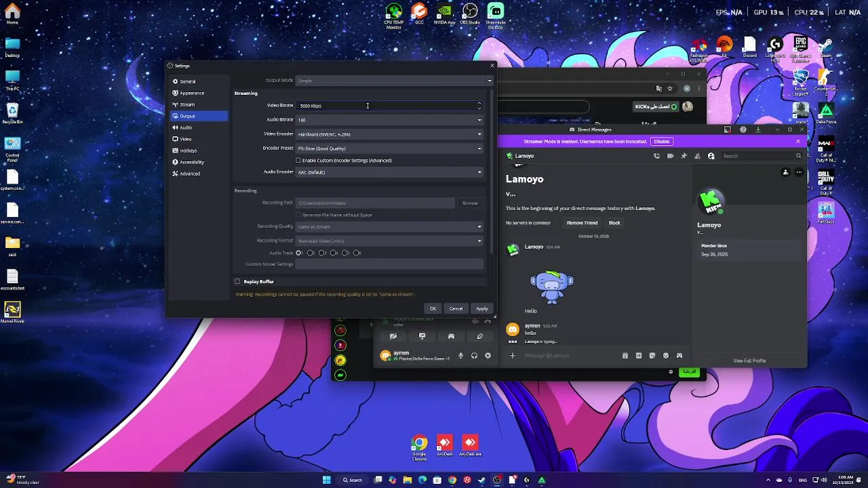Go to the Video settings section
Viewport: 868px width, 488px height.
point(199,139)
